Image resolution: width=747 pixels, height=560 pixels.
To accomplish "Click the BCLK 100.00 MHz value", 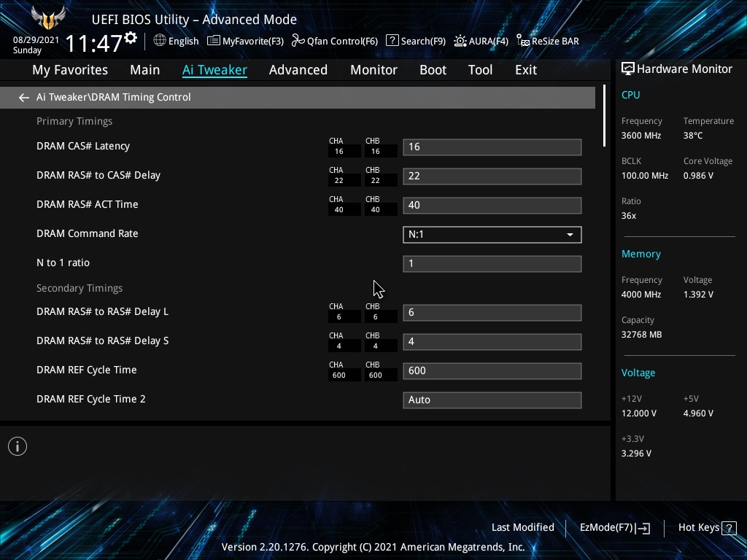I will click(645, 176).
